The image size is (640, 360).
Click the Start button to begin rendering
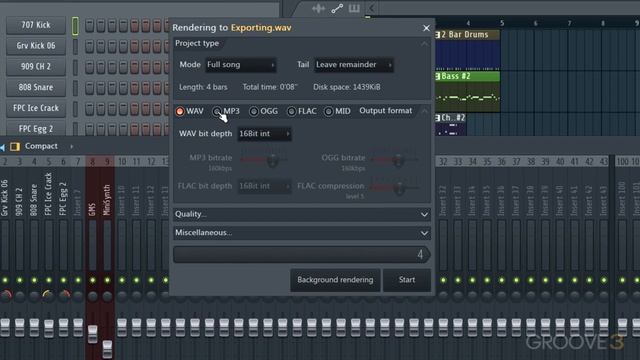[x=407, y=280]
